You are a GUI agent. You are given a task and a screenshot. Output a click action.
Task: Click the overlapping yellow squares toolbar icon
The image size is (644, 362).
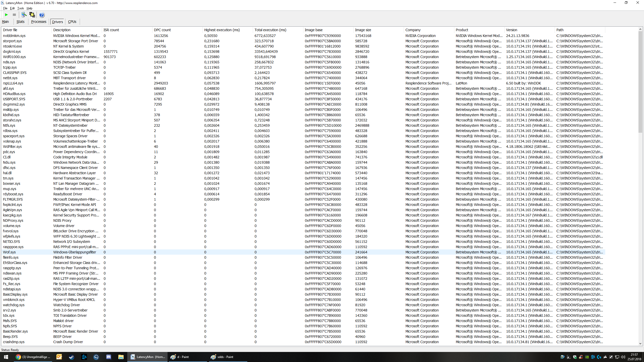coord(32,15)
